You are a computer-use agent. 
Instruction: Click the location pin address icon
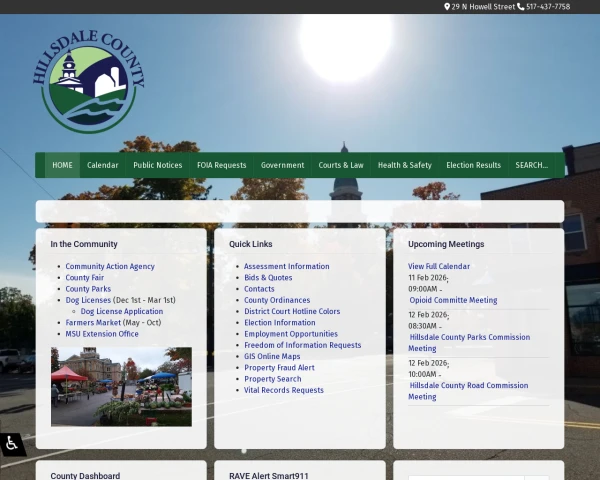point(447,7)
